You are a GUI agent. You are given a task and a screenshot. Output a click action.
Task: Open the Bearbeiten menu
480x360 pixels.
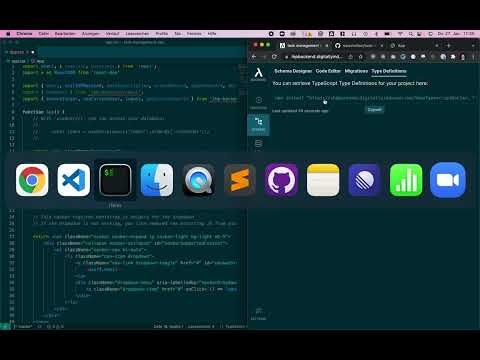tap(65, 34)
